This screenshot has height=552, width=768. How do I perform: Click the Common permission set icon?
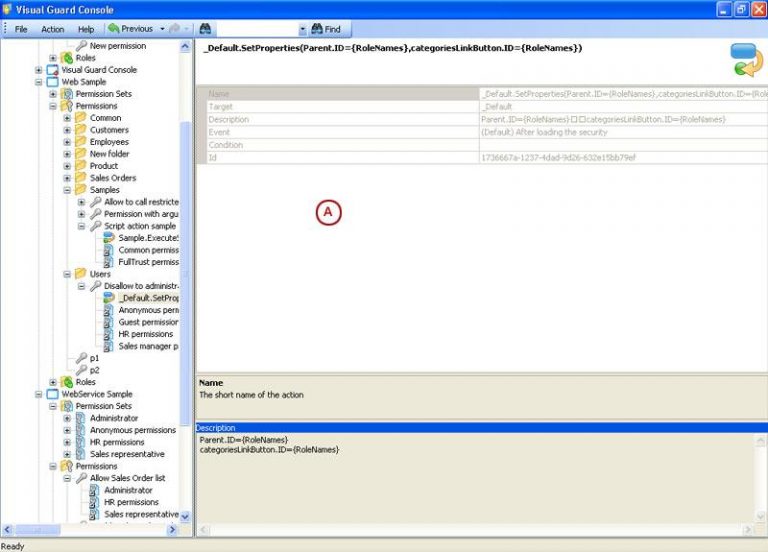click(109, 250)
